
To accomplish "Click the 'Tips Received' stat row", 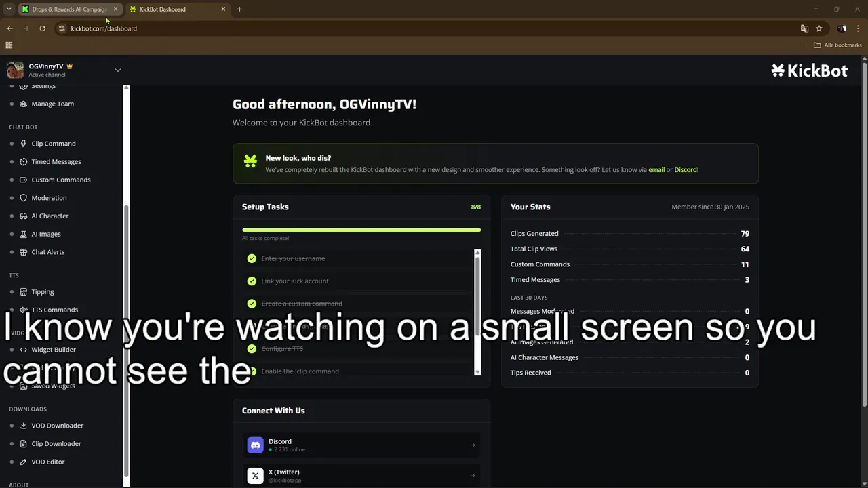I will (630, 373).
